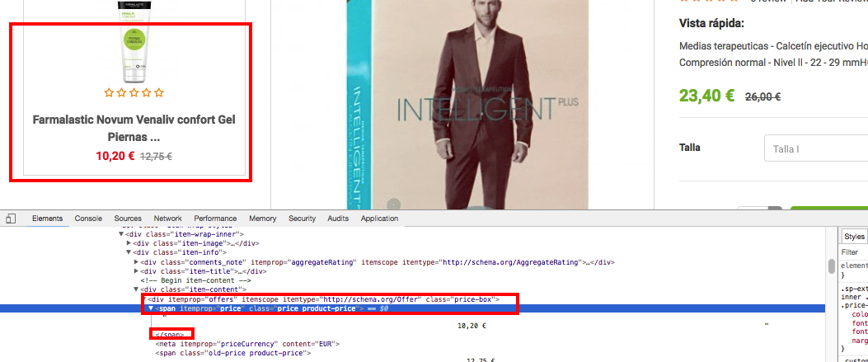Open the Sources panel tab
868x362 pixels.
(128, 219)
